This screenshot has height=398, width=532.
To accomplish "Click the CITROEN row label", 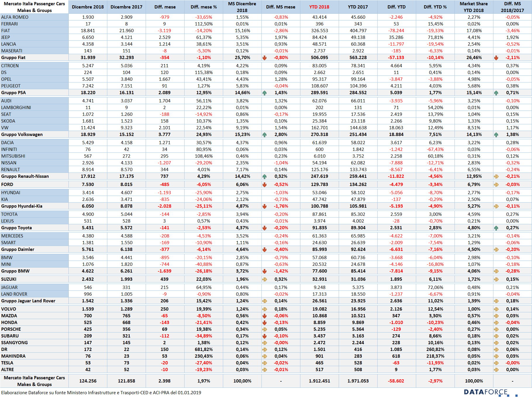I will click(x=10, y=66).
